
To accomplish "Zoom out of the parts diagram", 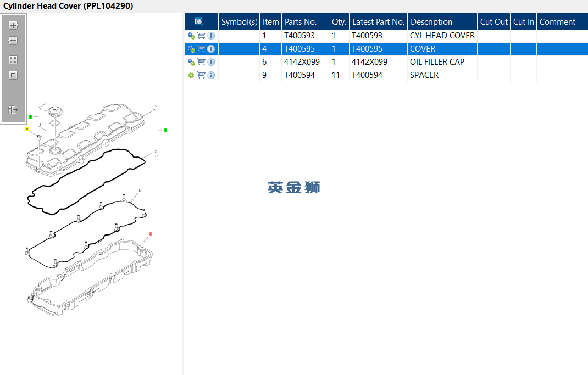I will tap(13, 41).
